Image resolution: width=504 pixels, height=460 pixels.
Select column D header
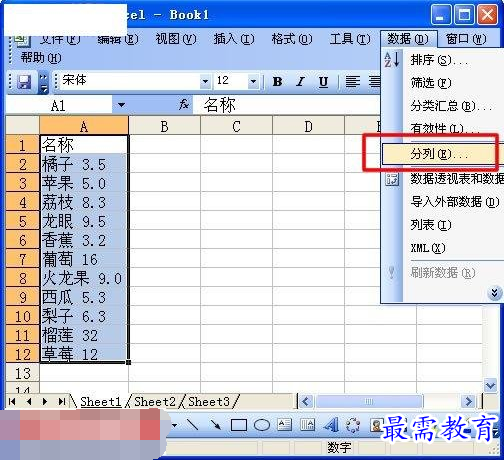[308, 126]
